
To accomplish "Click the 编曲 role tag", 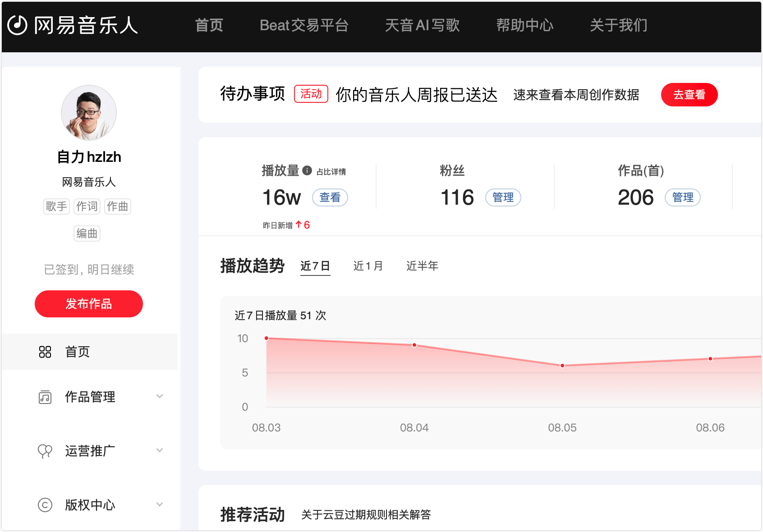I will (x=87, y=234).
